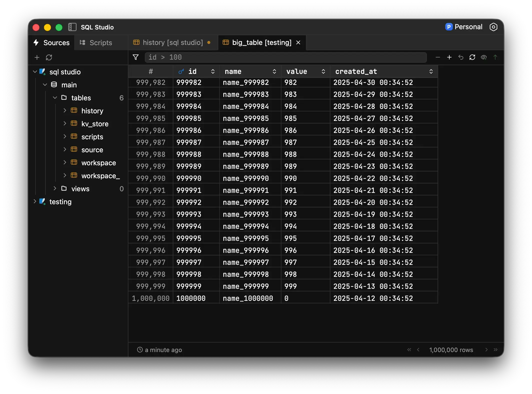Refresh the sources list in sidebar
The image size is (532, 394).
point(49,58)
